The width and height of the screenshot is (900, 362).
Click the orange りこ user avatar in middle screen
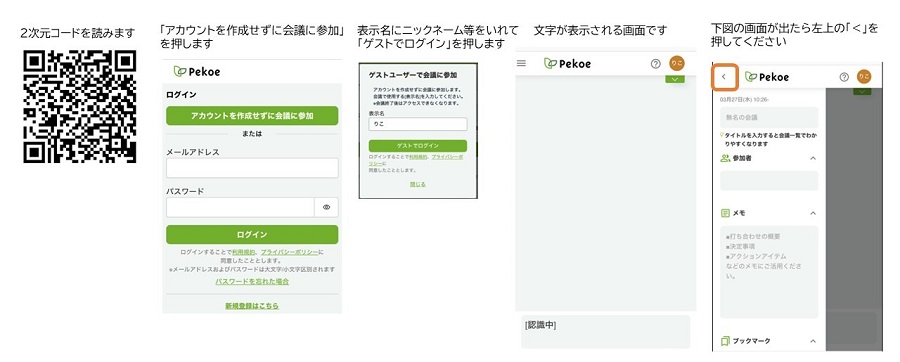pyautogui.click(x=677, y=64)
